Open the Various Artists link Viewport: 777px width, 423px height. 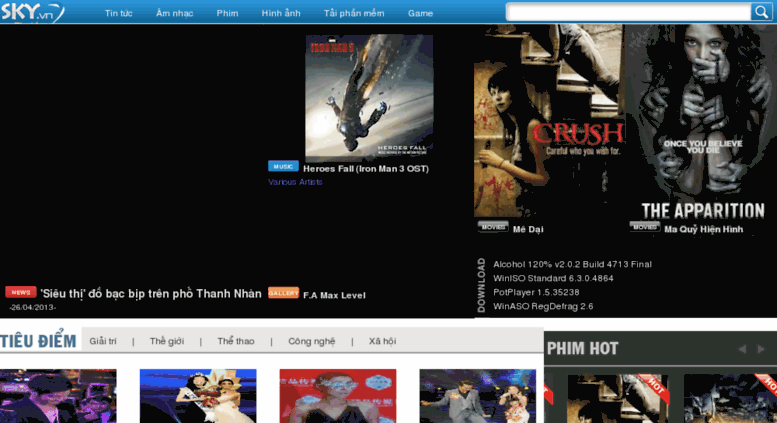(x=295, y=182)
